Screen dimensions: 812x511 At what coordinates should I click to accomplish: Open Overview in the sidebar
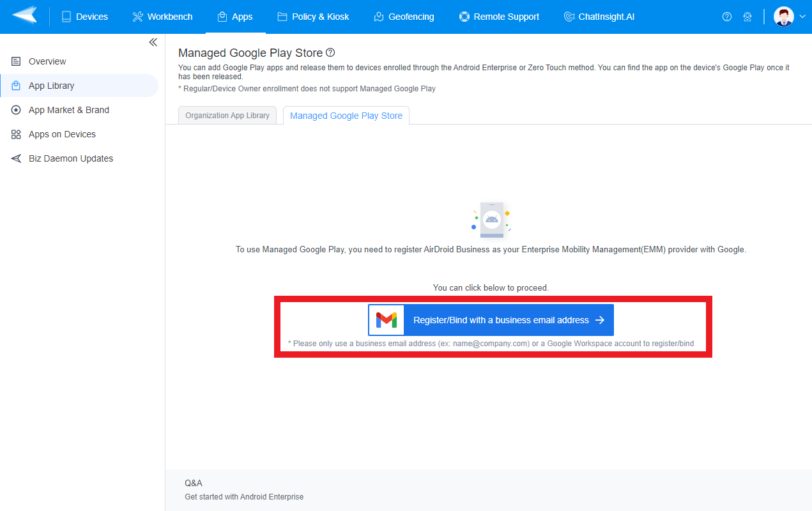click(x=79, y=61)
